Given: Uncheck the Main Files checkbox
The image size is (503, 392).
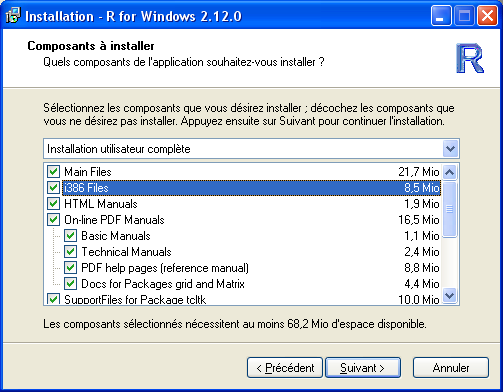Looking at the screenshot, I should tap(53, 172).
